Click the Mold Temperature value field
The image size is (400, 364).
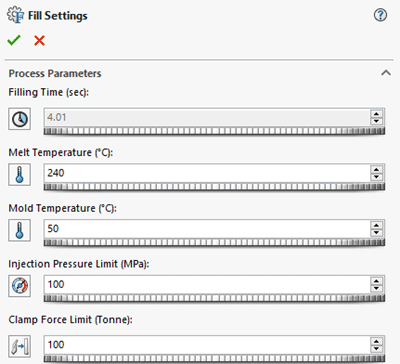207,229
